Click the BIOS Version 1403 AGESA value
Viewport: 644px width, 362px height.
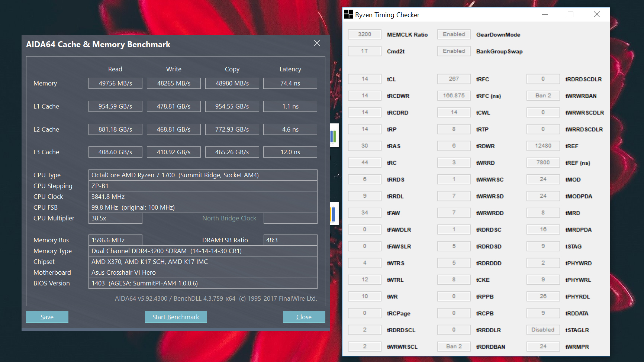(x=203, y=283)
